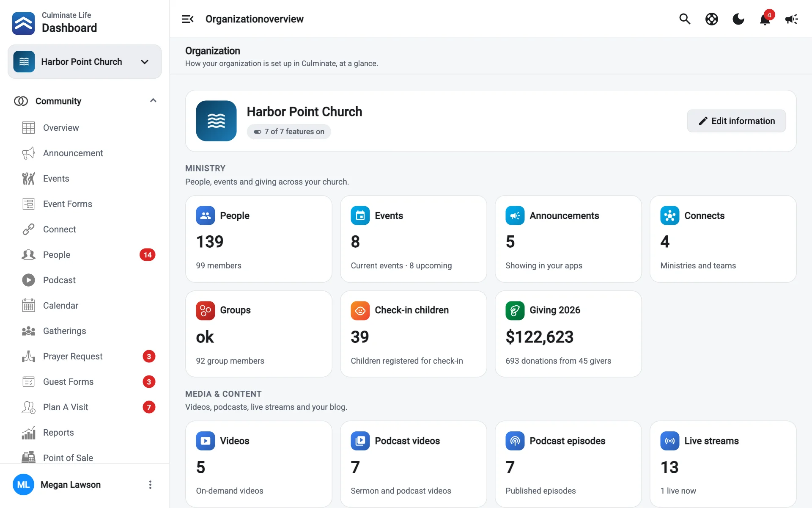Viewport: 812px width, 508px height.
Task: Collapse the Community section chevron
Action: (153, 101)
